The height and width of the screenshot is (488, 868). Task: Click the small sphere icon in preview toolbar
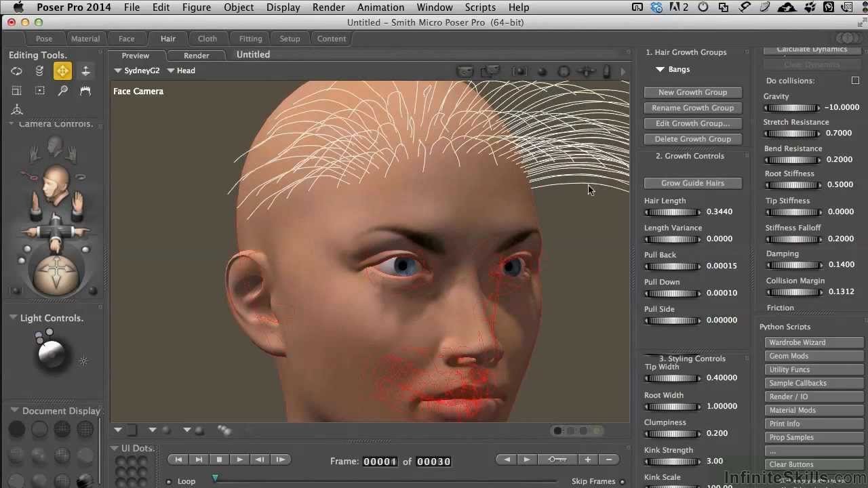[542, 72]
